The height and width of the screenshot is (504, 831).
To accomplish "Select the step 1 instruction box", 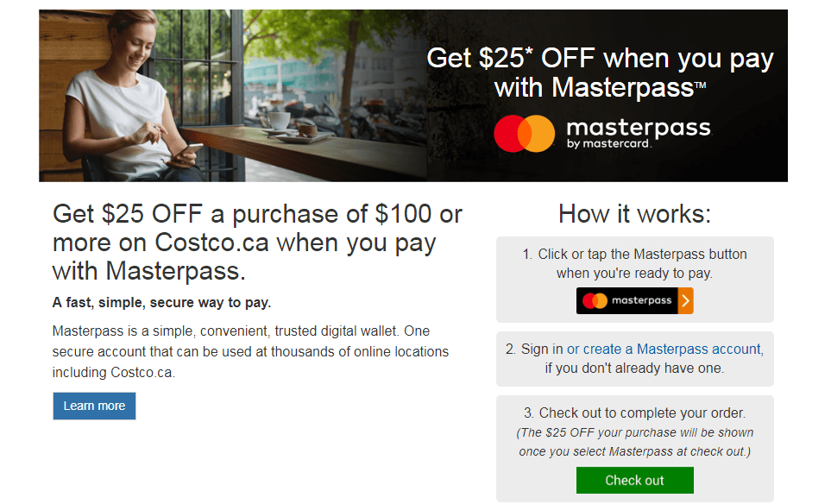I will point(634,279).
